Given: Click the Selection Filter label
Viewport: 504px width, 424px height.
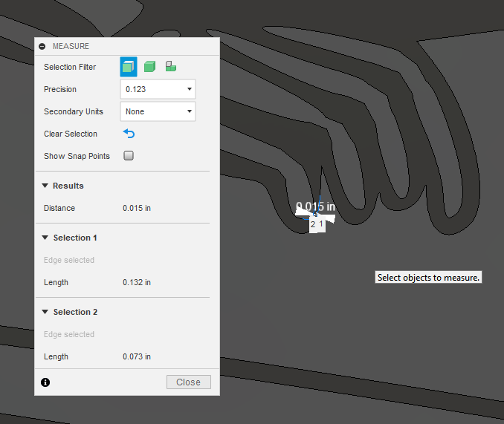Looking at the screenshot, I should pos(70,67).
